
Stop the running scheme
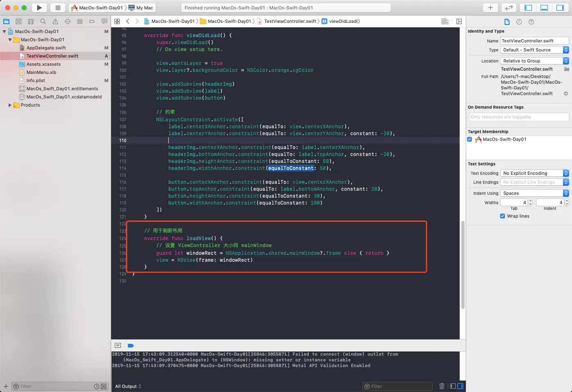coord(58,8)
